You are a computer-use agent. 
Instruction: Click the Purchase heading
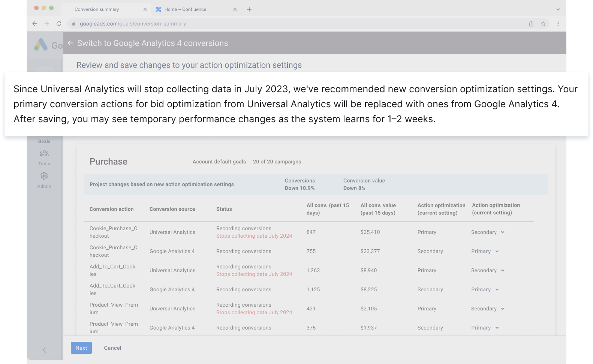[108, 162]
